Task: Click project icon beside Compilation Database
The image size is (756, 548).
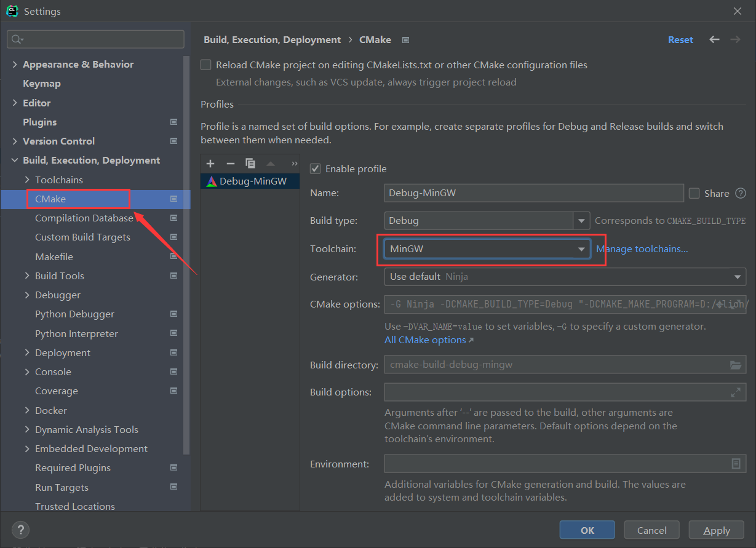Action: (x=174, y=218)
